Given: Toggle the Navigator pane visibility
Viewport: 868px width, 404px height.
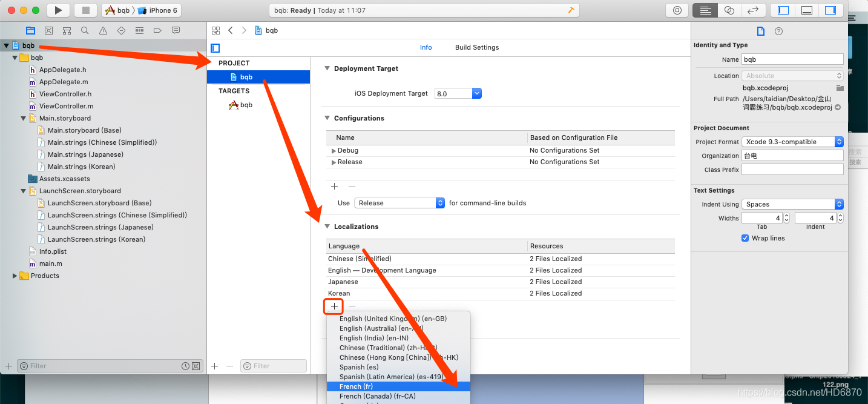Looking at the screenshot, I should point(783,10).
